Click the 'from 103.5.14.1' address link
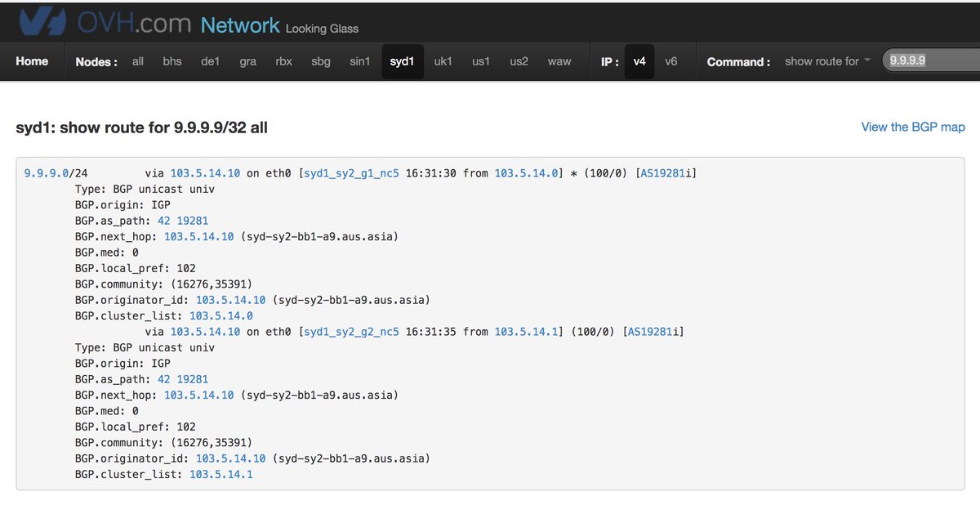 [x=527, y=332]
